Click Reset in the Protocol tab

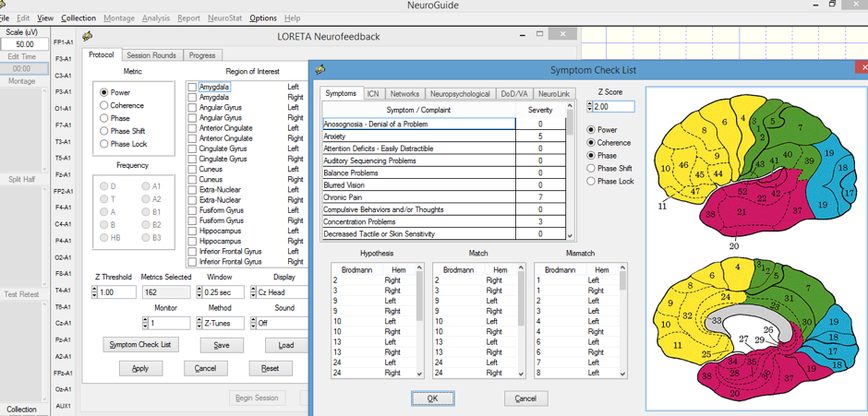click(271, 368)
